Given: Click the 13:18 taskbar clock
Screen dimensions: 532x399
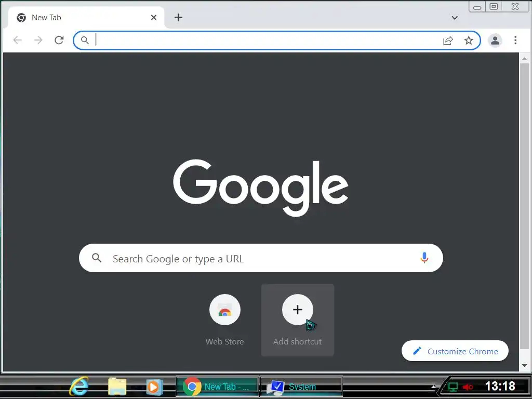Looking at the screenshot, I should [500, 386].
